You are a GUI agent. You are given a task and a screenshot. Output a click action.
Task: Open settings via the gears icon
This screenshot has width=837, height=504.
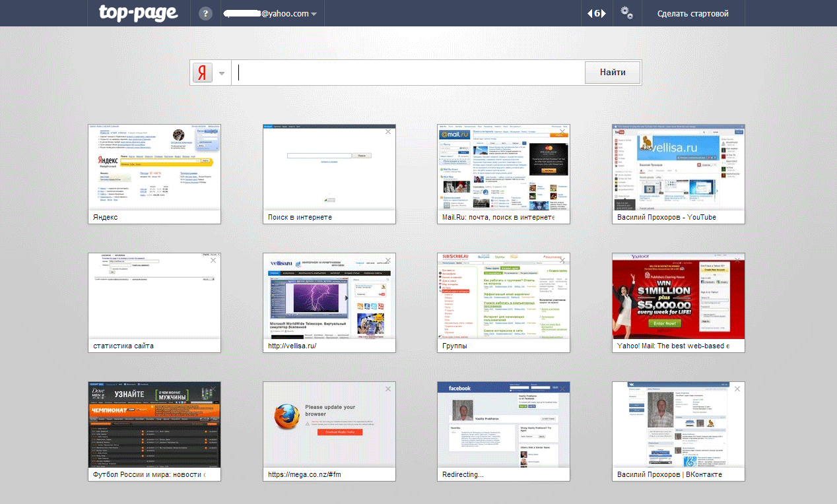click(626, 14)
